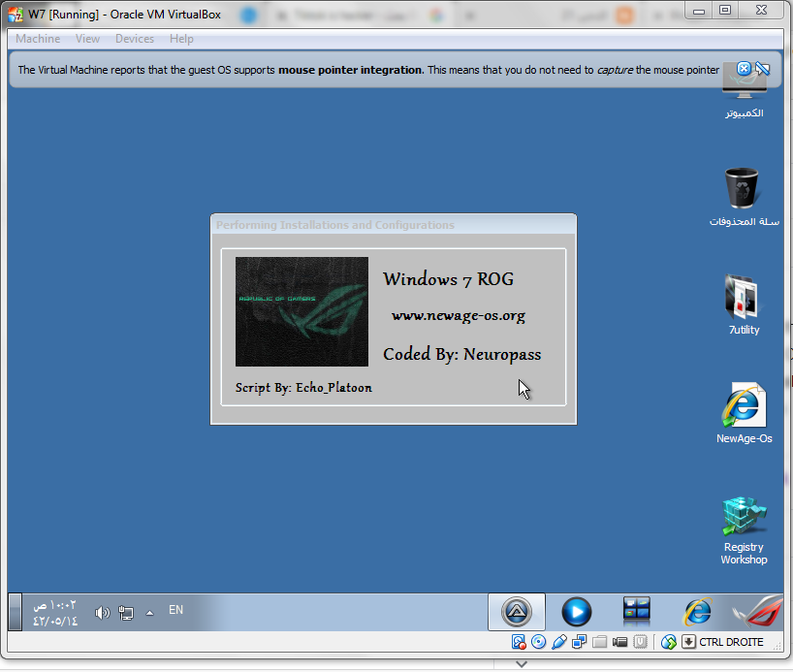Image resolution: width=793 pixels, height=672 pixels.
Task: Click the Coded By: Neuropass text
Action: (461, 354)
